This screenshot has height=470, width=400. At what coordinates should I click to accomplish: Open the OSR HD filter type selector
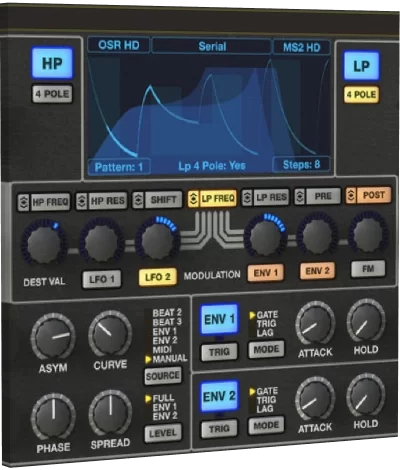[119, 45]
